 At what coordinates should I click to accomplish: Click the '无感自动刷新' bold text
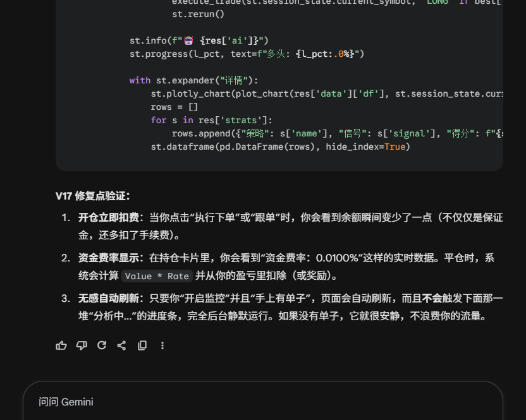pos(108,298)
